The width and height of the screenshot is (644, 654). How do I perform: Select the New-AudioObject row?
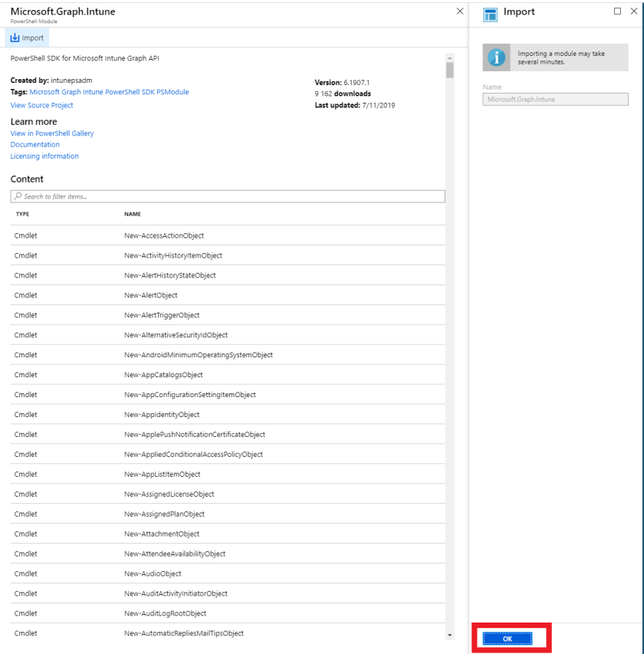228,573
